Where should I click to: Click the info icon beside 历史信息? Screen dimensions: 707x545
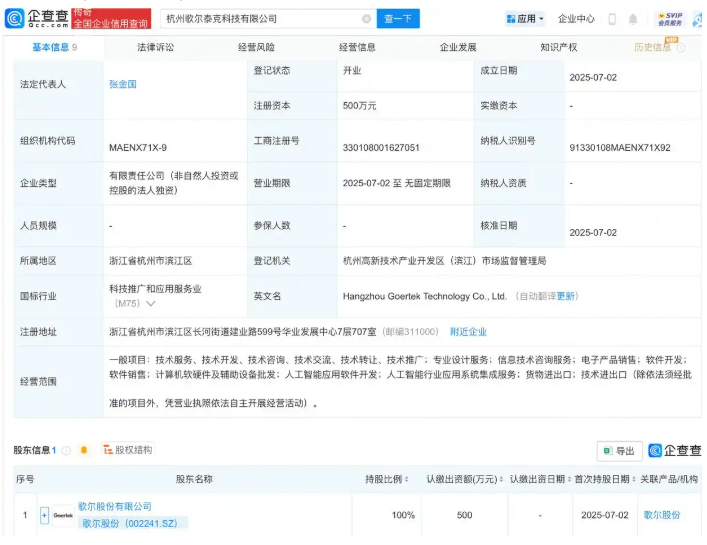[681, 47]
